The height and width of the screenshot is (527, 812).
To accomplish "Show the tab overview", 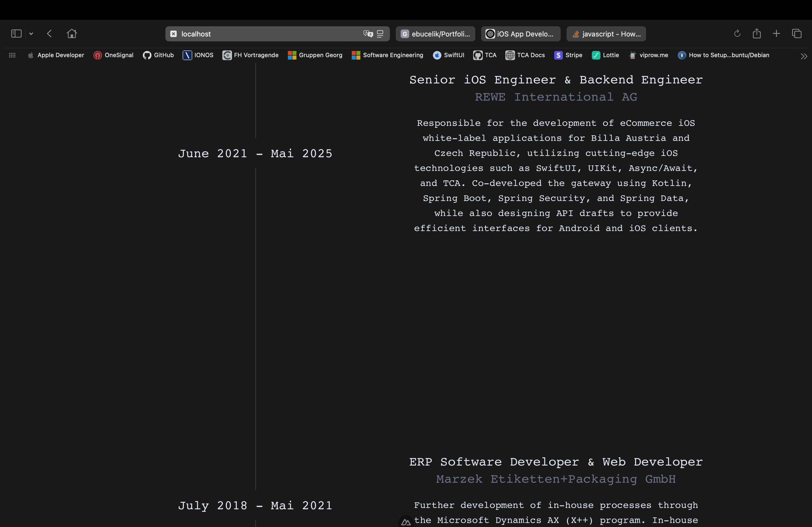I will click(x=797, y=33).
